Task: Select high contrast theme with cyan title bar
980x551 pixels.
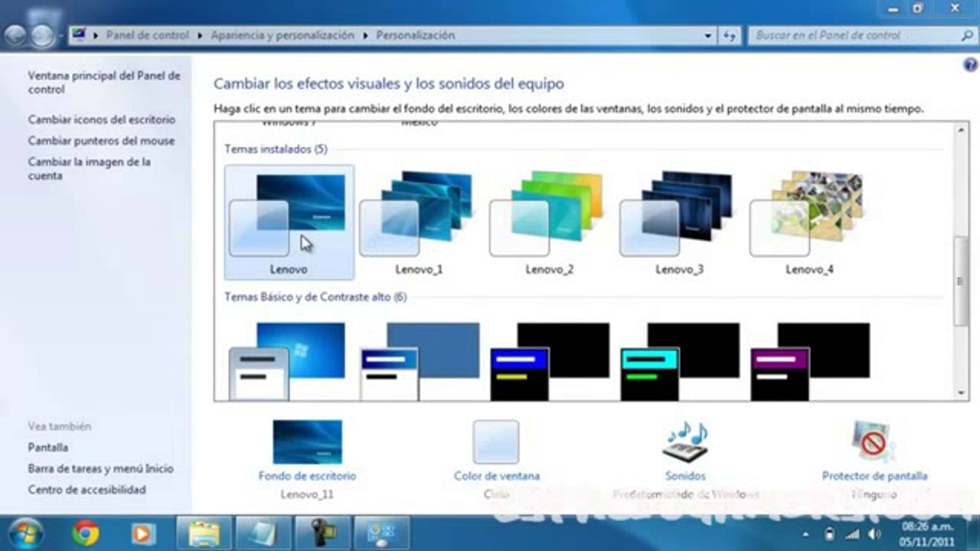Action: pos(679,360)
